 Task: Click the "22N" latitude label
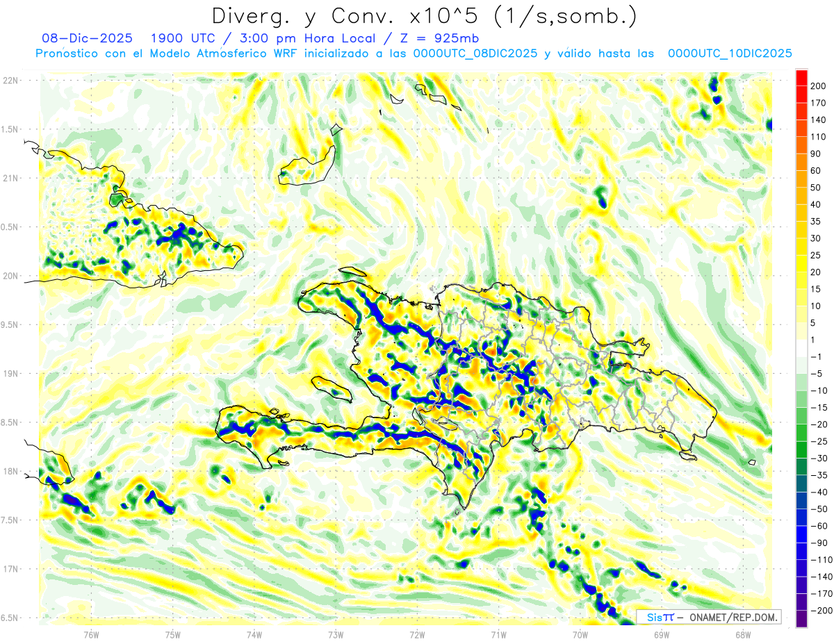pyautogui.click(x=10, y=81)
